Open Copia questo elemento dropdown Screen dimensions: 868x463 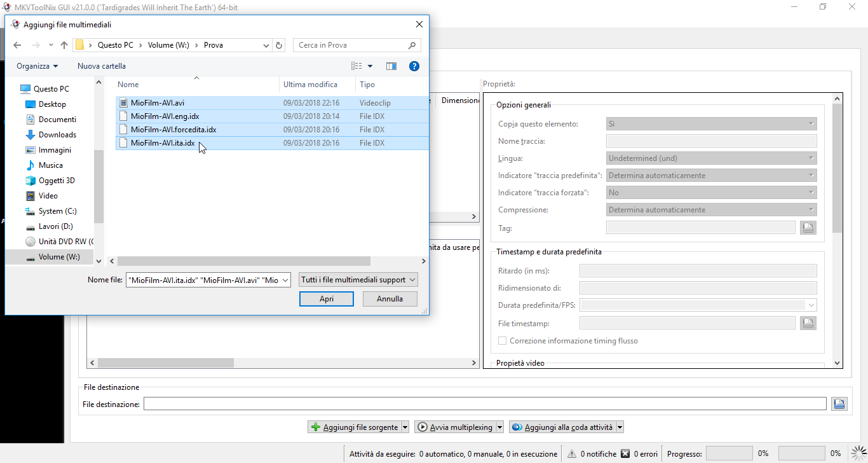(x=712, y=124)
